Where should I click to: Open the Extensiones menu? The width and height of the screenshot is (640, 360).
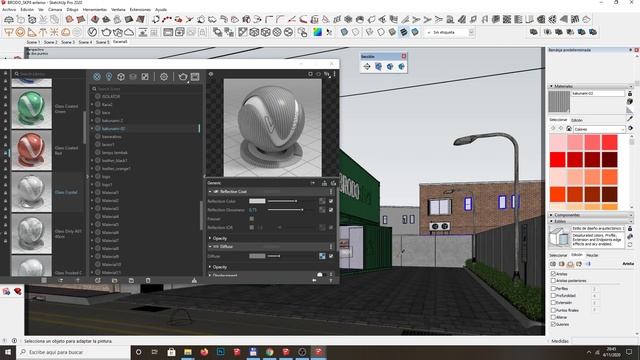coord(140,9)
